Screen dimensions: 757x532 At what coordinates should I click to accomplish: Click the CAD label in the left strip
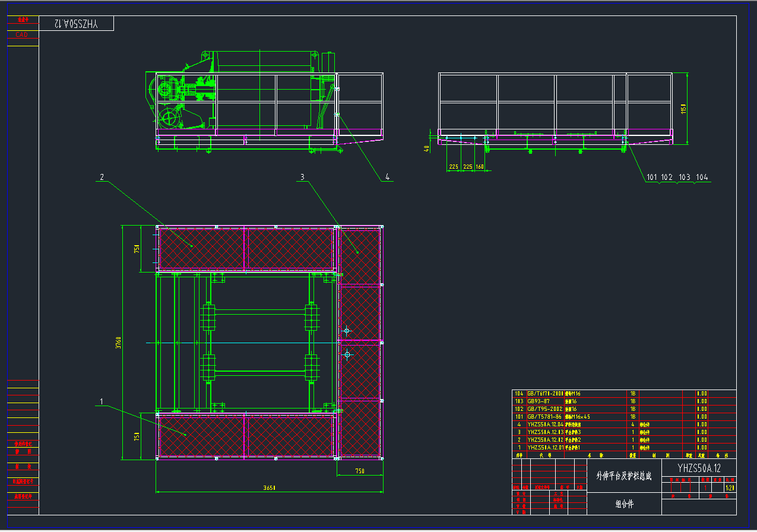coord(22,34)
